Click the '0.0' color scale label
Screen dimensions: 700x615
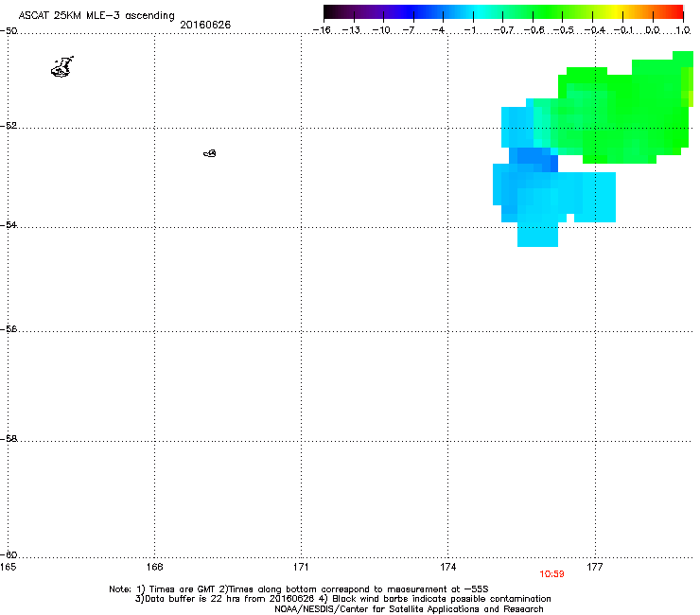point(653,30)
